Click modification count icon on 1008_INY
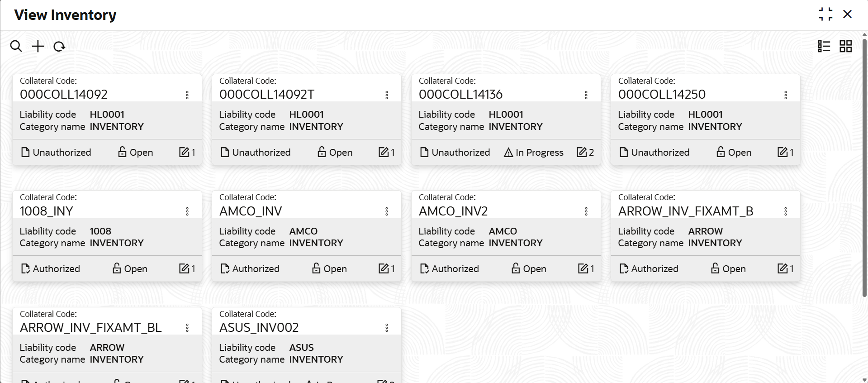868x383 pixels. 184,269
